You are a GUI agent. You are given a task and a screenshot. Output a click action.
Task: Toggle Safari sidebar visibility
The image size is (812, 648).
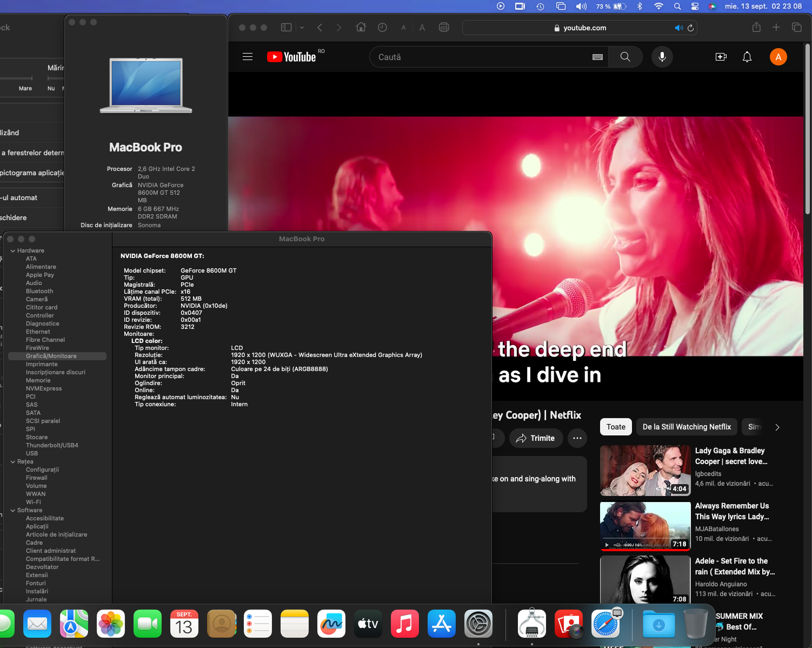tap(287, 28)
